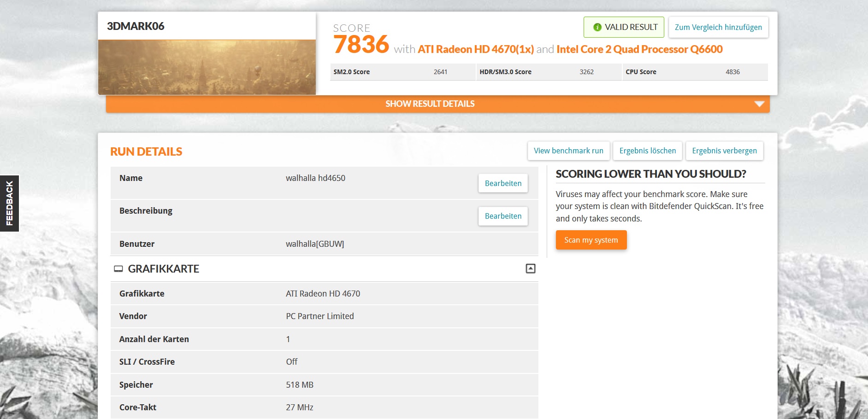The image size is (868, 419).
Task: Click the Scan my system button
Action: point(591,240)
